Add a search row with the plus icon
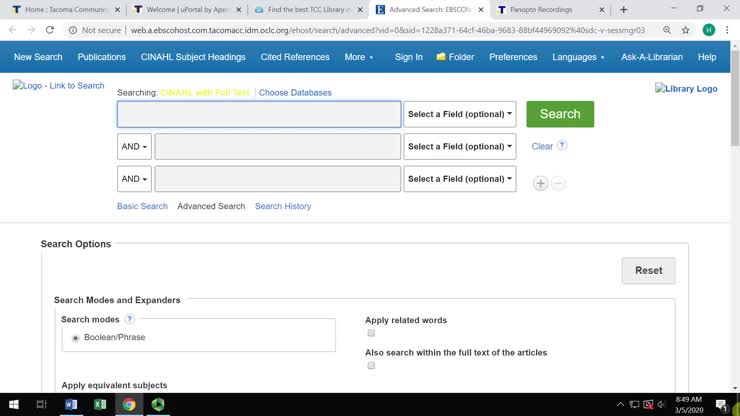The height and width of the screenshot is (416, 740). [540, 183]
